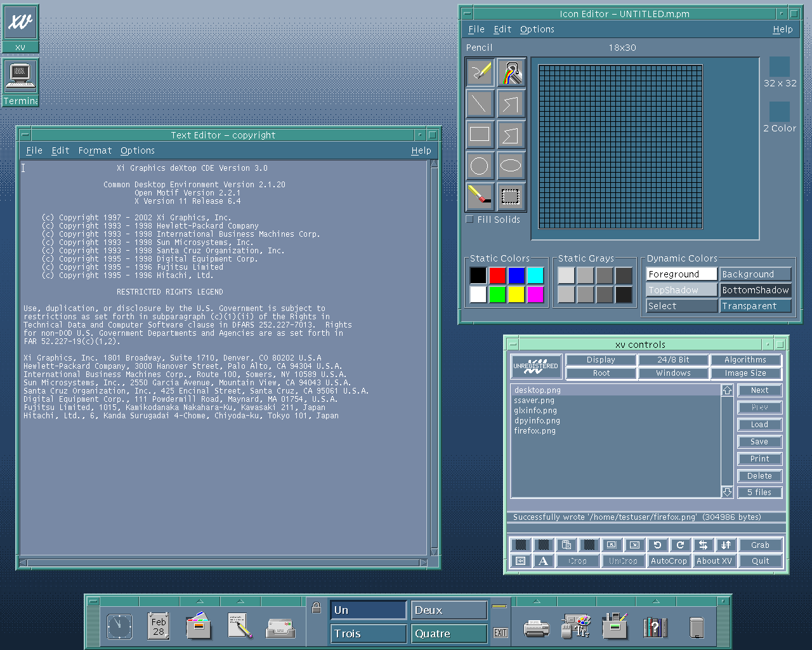
Task: Activate the dashed Select region tool
Action: click(511, 196)
